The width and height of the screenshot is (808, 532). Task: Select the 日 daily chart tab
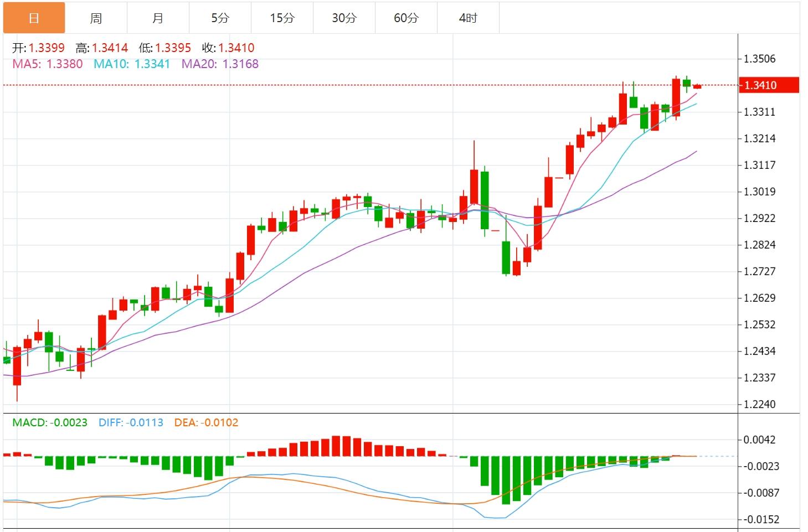[34, 18]
